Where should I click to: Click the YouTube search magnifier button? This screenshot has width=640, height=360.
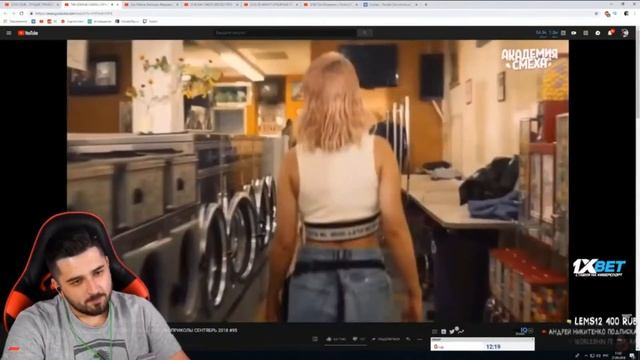coord(364,33)
